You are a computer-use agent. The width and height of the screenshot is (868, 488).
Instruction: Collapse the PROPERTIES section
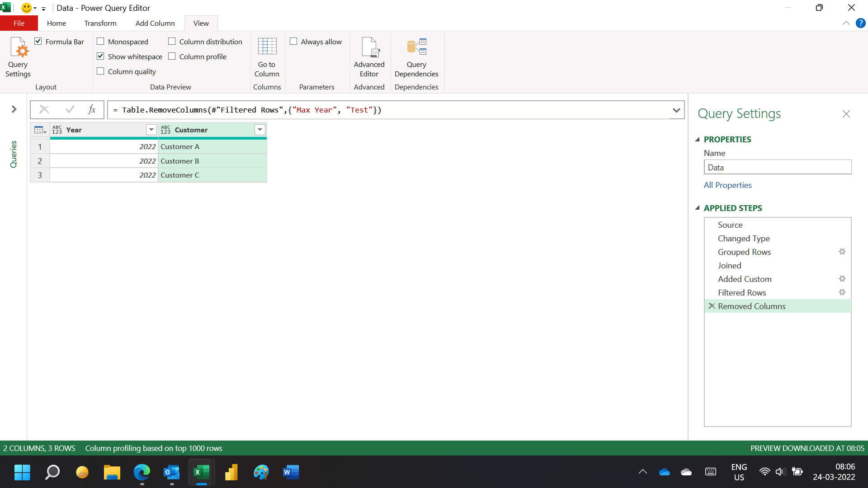(x=697, y=140)
